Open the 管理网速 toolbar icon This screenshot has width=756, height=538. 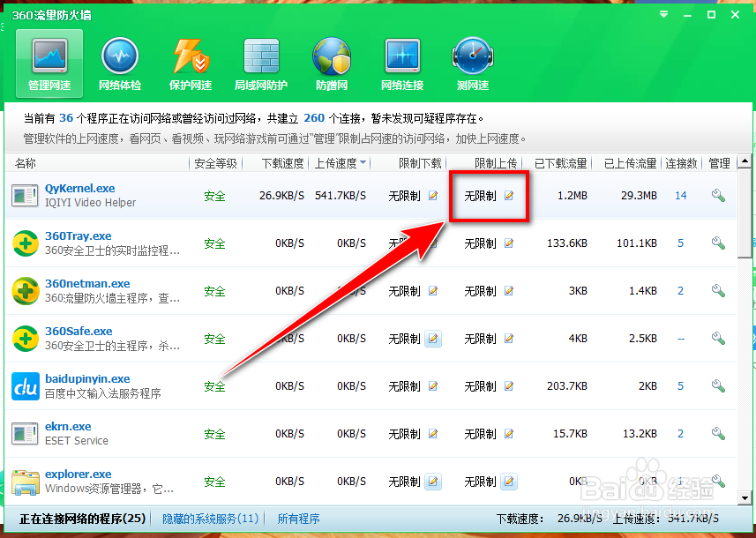pos(49,64)
